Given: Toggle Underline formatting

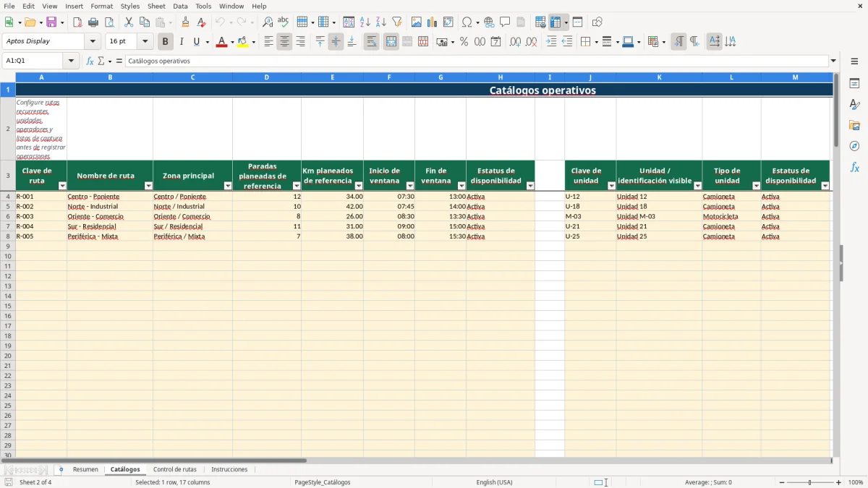Looking at the screenshot, I should (196, 42).
